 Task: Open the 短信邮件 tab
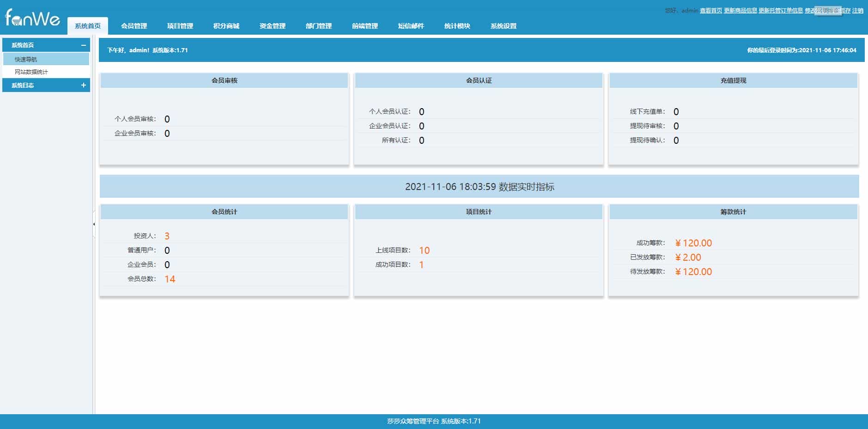(x=411, y=26)
